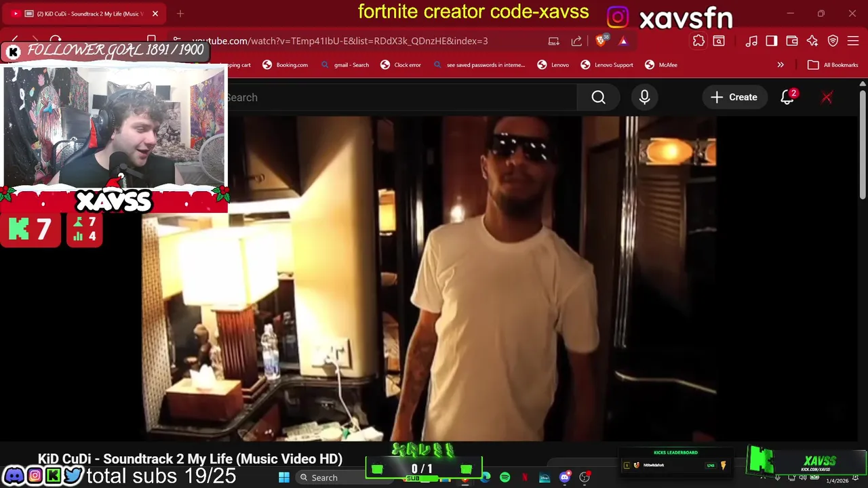Open Discord from the taskbar
This screenshot has width=868, height=488.
tap(564, 478)
